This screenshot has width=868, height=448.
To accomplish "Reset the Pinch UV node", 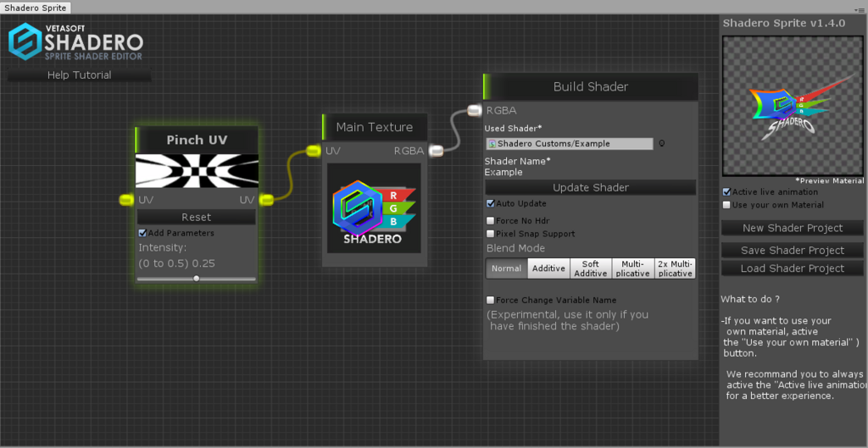I will (197, 217).
